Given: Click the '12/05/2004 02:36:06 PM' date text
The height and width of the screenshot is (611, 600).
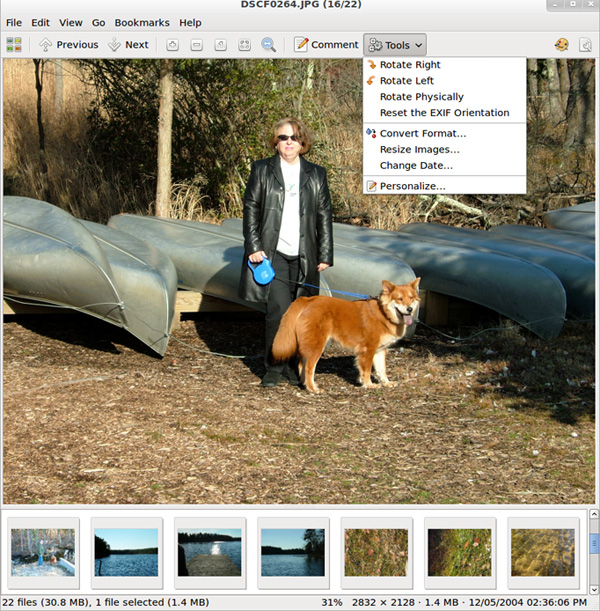Looking at the screenshot, I should 528,602.
